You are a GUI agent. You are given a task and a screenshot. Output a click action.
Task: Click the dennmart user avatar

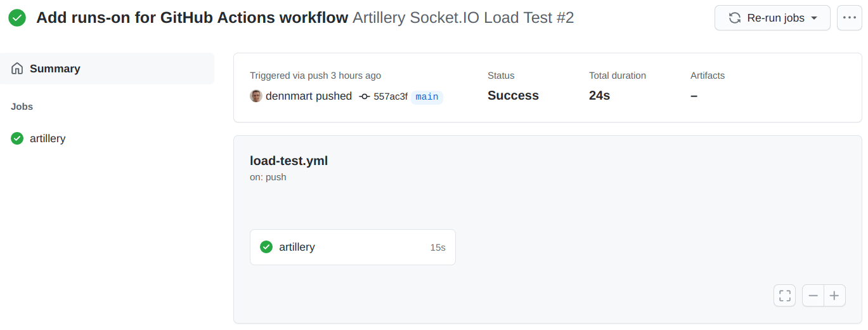coord(256,96)
